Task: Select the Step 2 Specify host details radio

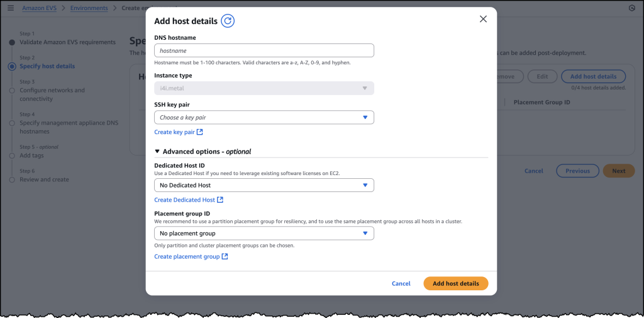Action: pos(11,66)
